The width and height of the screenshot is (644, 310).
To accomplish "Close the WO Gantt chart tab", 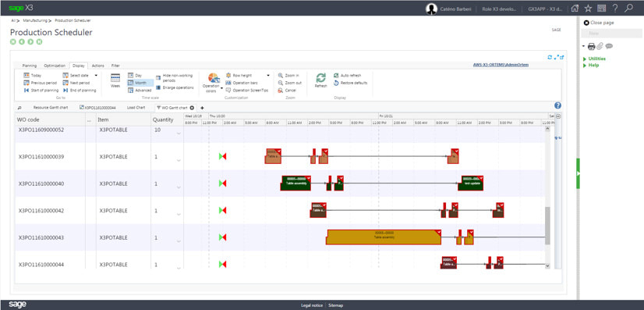I will click(x=192, y=108).
